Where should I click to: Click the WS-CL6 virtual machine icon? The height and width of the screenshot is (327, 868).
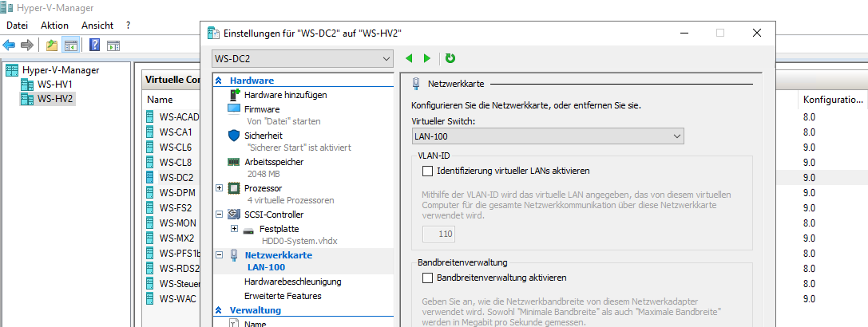(150, 148)
